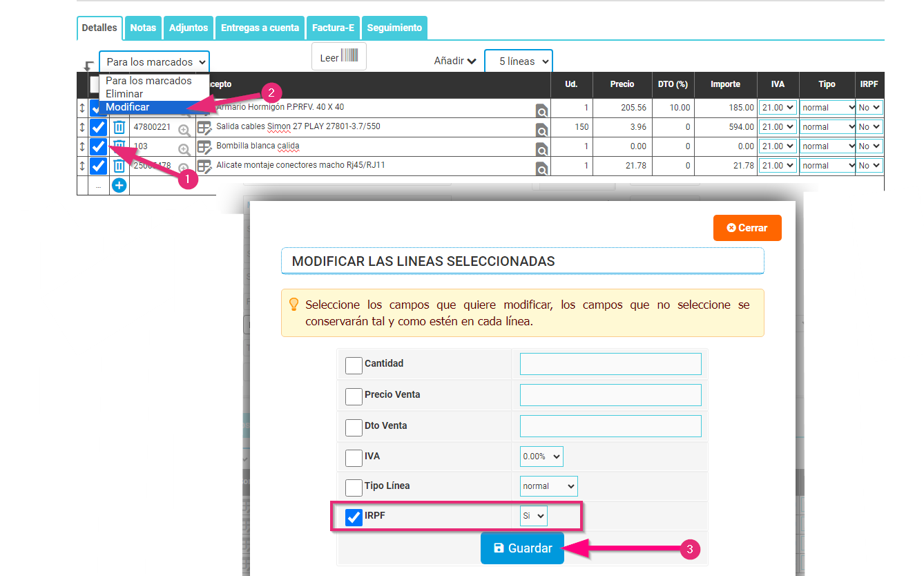Open the 'Tipo Línea' selector showing 'normal'
This screenshot has height=576, width=924.
(x=548, y=486)
